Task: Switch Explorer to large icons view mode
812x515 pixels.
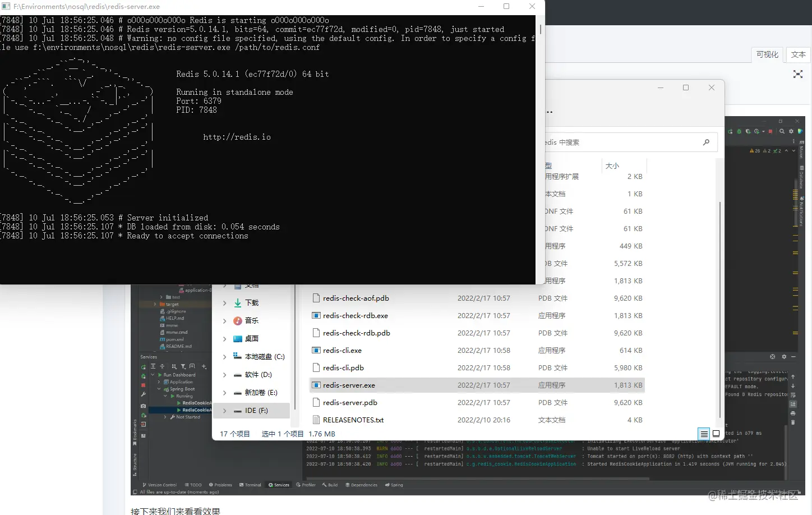Action: coord(716,433)
